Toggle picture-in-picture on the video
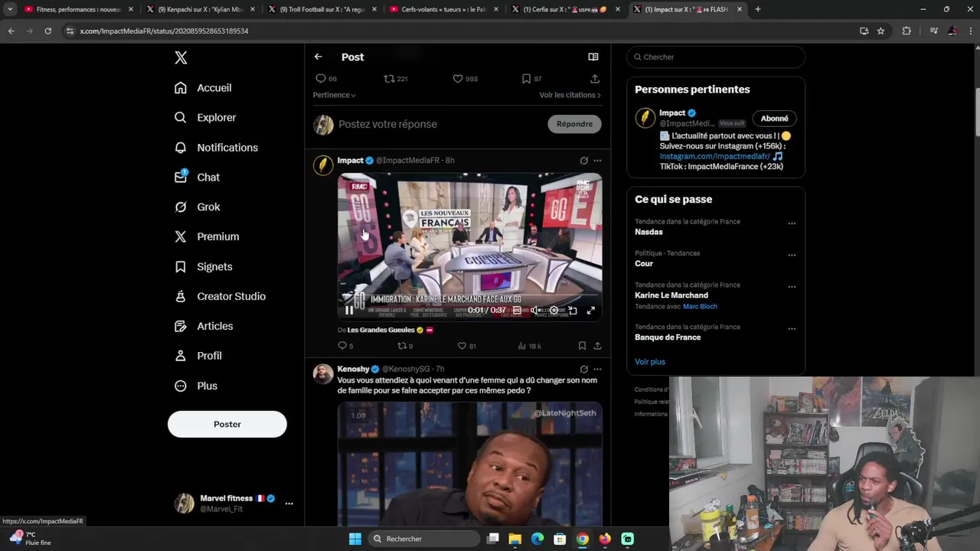Image resolution: width=980 pixels, height=551 pixels. click(572, 311)
